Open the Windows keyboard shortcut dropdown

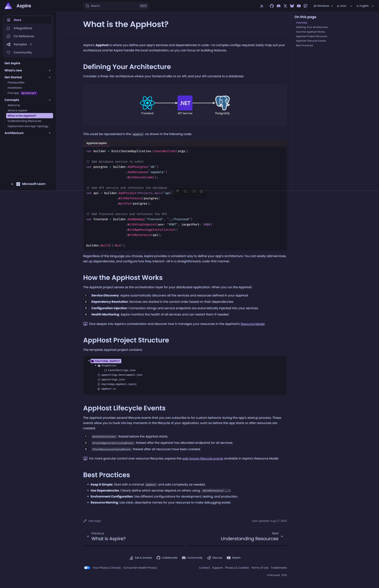[x=323, y=6]
